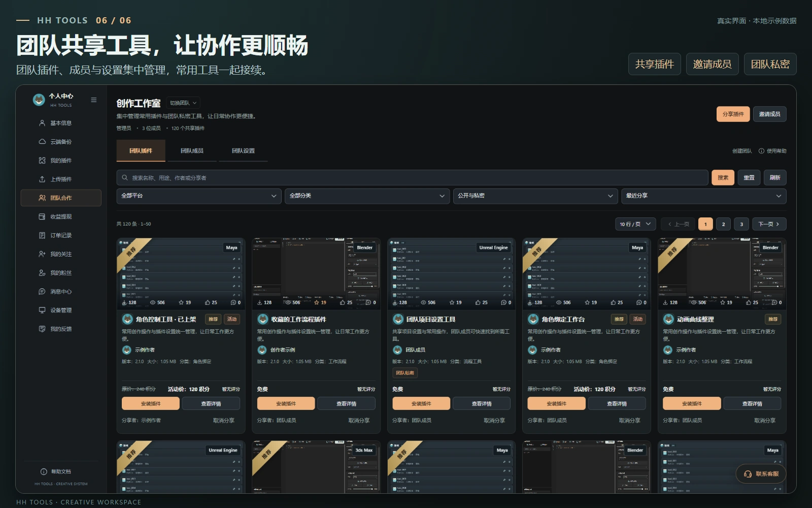Open 我的反馈 feedback page

click(x=61, y=329)
